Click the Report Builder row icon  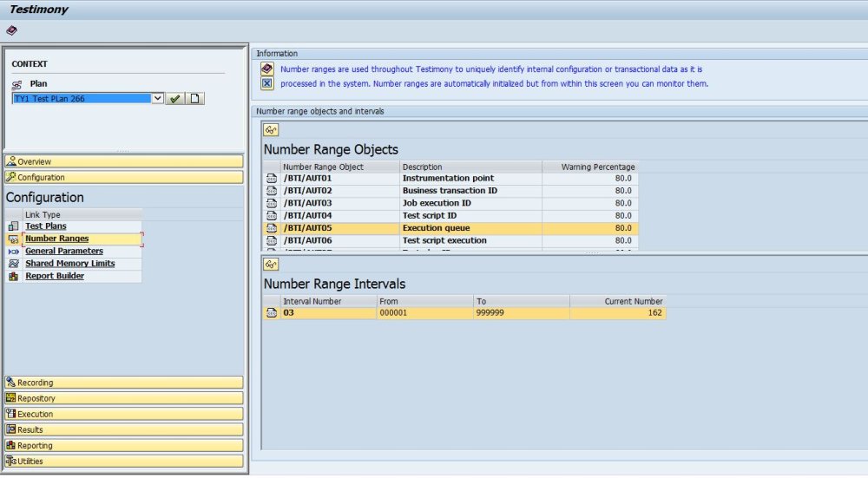13,276
